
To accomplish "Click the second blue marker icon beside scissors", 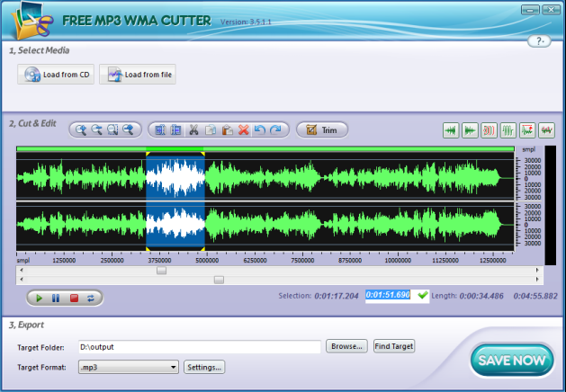I will click(175, 129).
